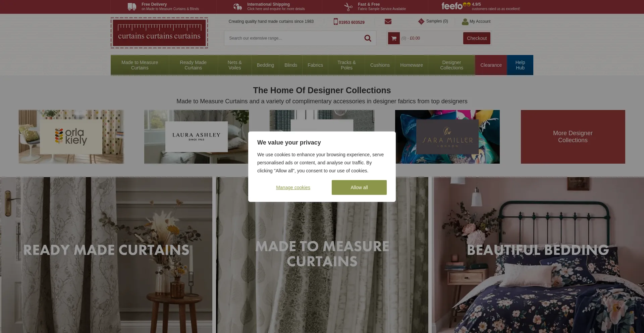This screenshot has height=333, width=644.
Task: Click the free delivery truck icon
Action: coord(132,7)
